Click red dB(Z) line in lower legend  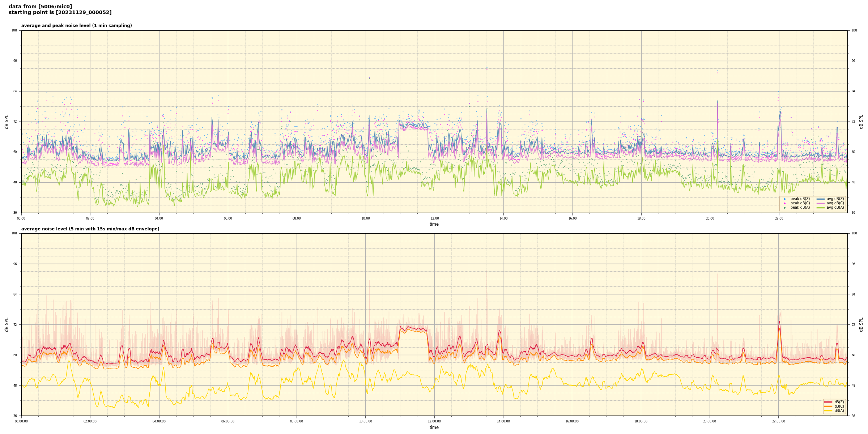coord(828,402)
